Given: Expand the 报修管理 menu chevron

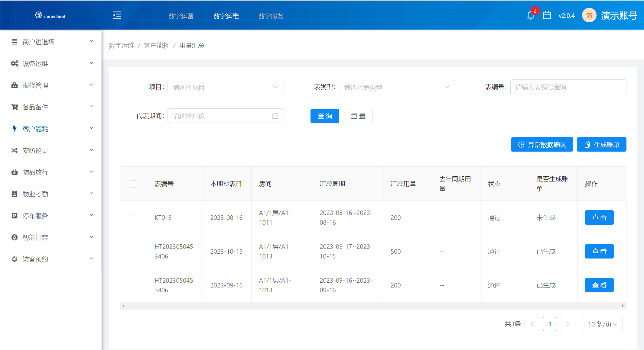Looking at the screenshot, I should 91,85.
